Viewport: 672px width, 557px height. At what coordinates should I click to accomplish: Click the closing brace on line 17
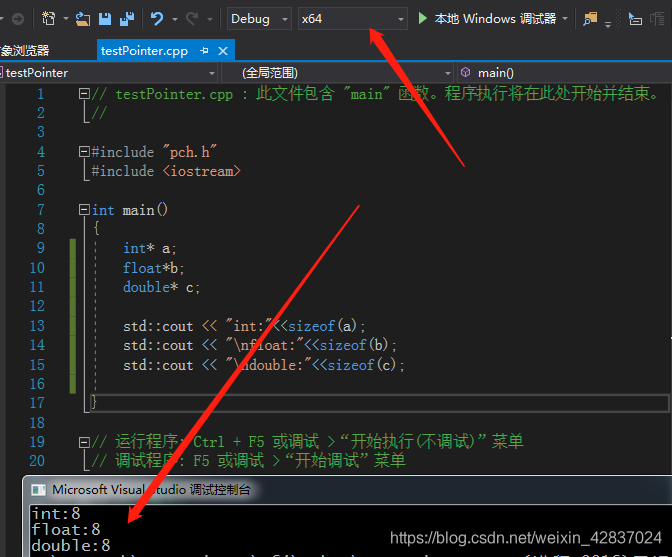[94, 403]
